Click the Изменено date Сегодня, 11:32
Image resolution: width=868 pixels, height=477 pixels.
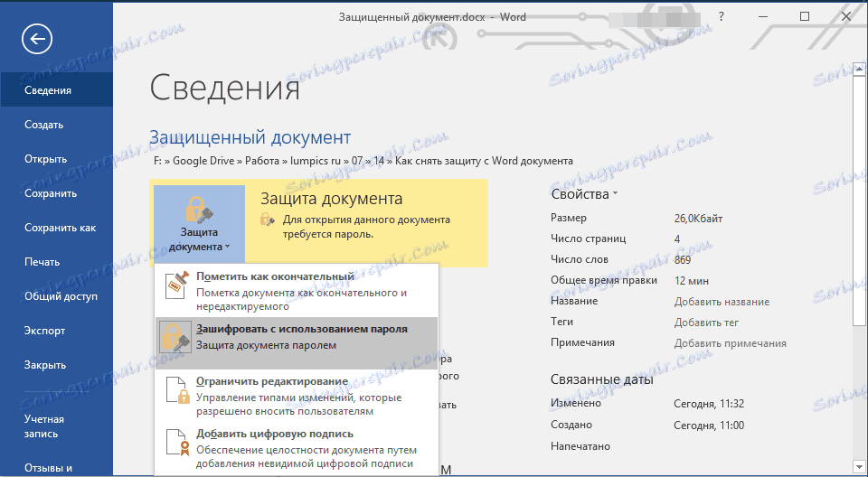709,404
